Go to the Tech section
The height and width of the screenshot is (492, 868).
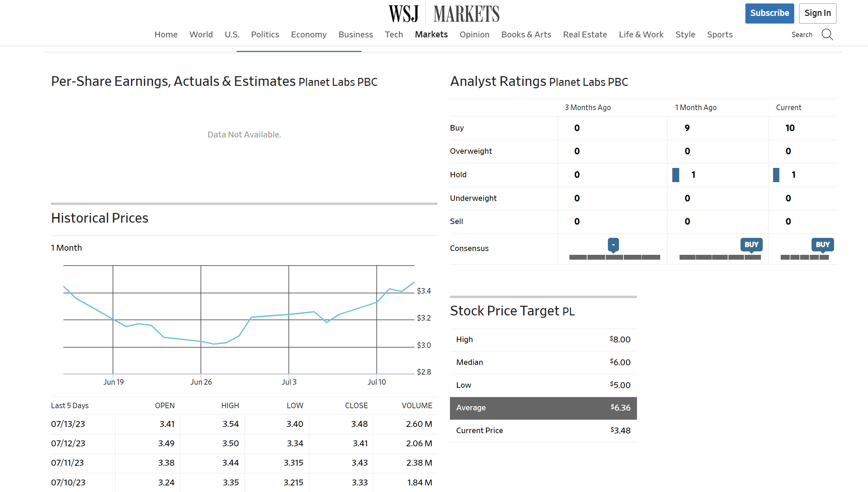[394, 35]
